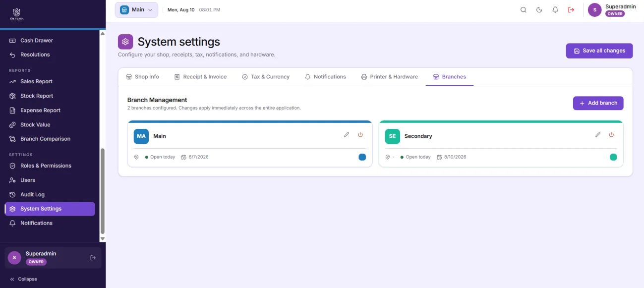Click Open today status on Main card
This screenshot has width=644, height=288.
(x=160, y=157)
